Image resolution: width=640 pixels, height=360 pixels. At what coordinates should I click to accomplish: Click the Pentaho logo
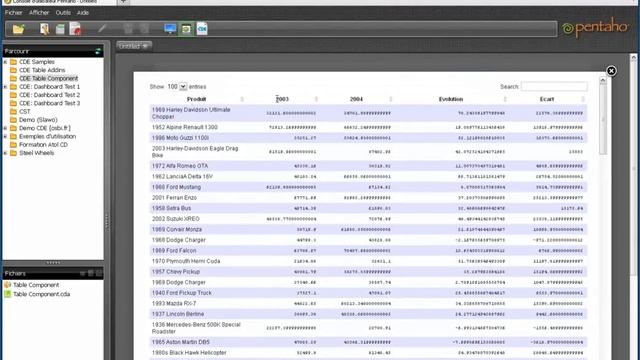coord(595,28)
